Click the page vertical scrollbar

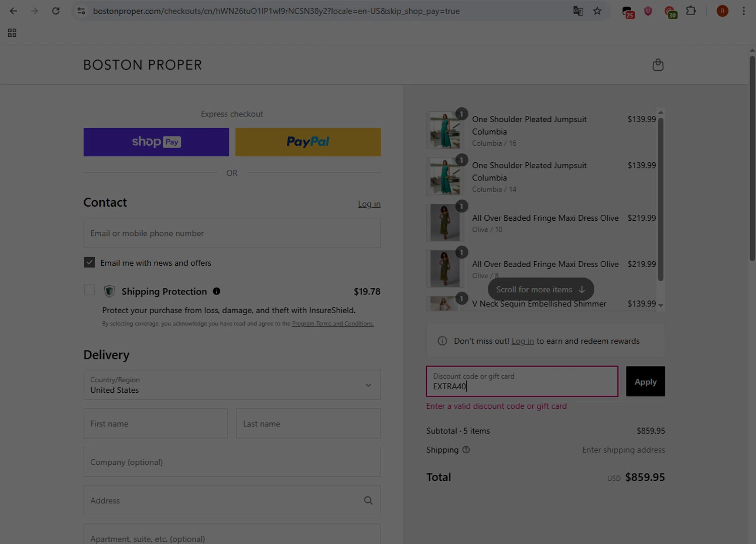pos(752,158)
